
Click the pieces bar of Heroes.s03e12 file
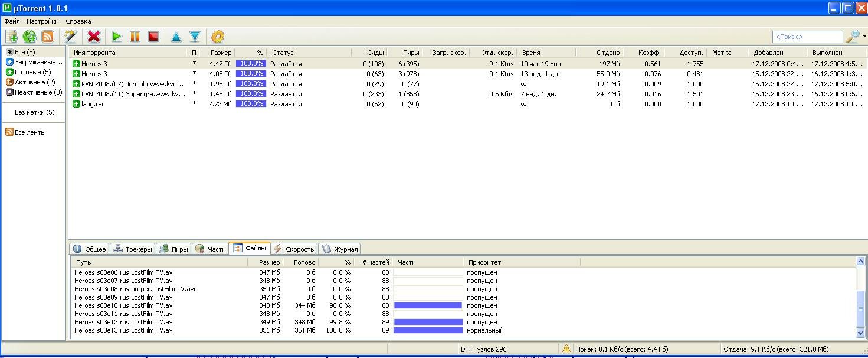click(428, 323)
